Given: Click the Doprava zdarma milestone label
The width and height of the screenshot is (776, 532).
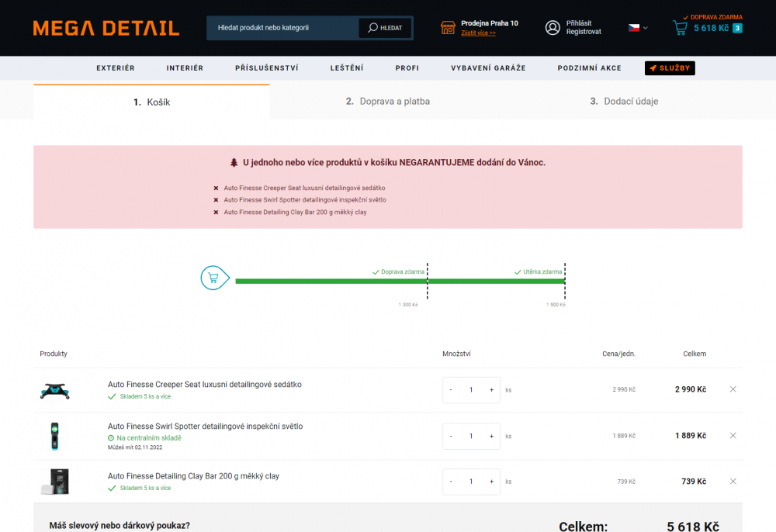Looking at the screenshot, I should click(x=398, y=272).
